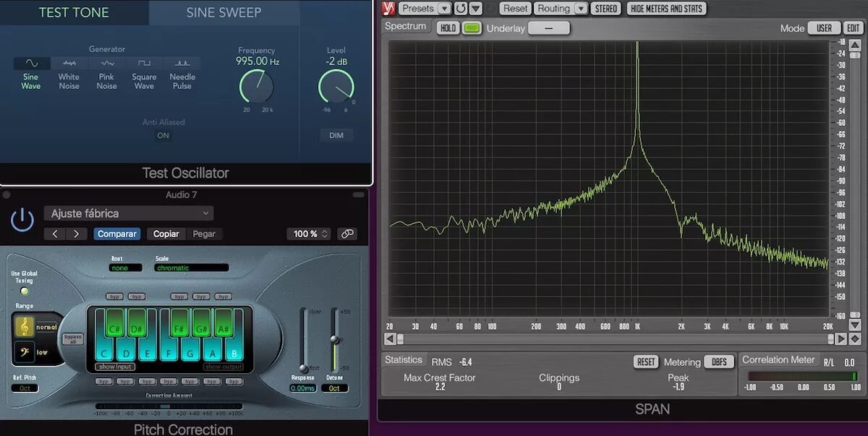
Task: Click the Spectrum tab label in SPAN
Action: coord(406,26)
